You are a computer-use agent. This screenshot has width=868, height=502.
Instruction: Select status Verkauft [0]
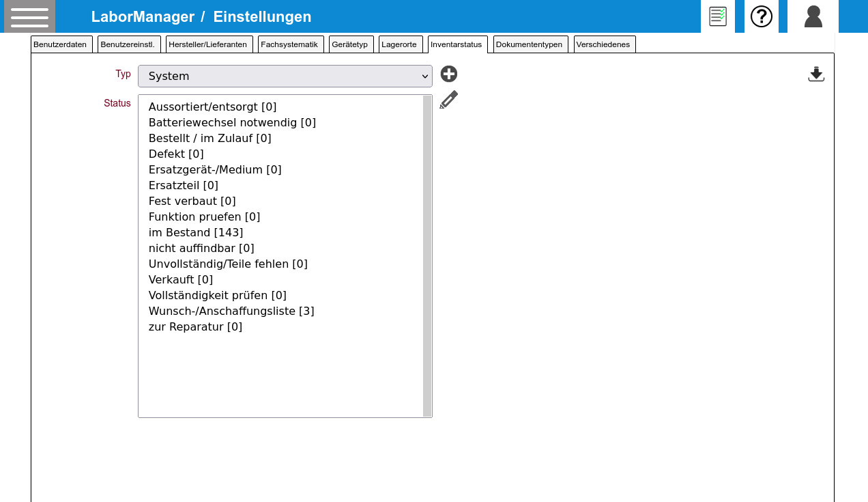[x=280, y=279]
